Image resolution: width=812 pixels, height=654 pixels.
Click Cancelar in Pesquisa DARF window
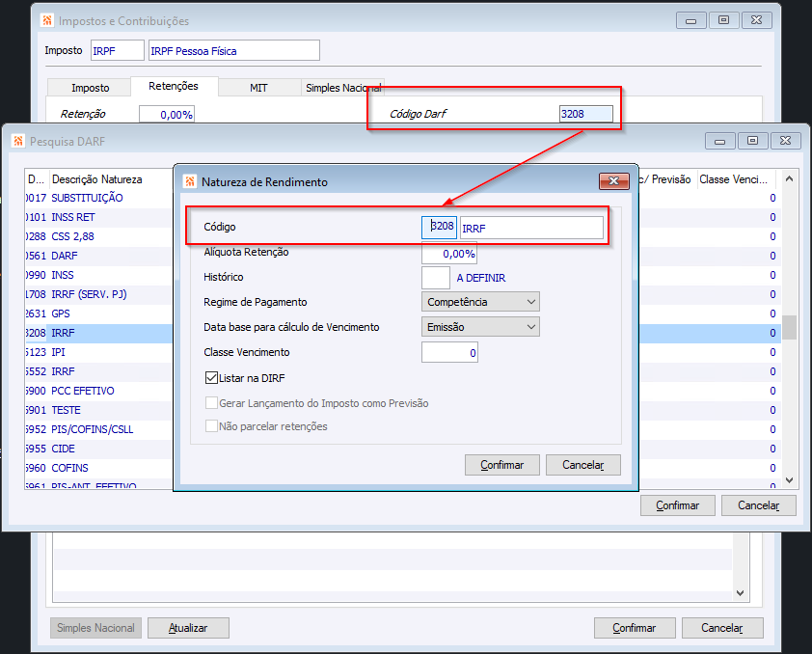(x=759, y=505)
